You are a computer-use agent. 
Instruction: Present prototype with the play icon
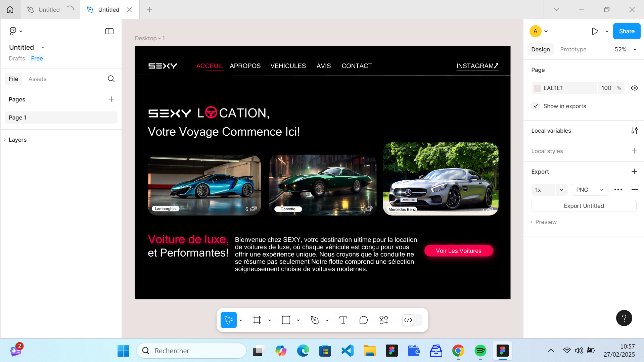click(x=595, y=31)
